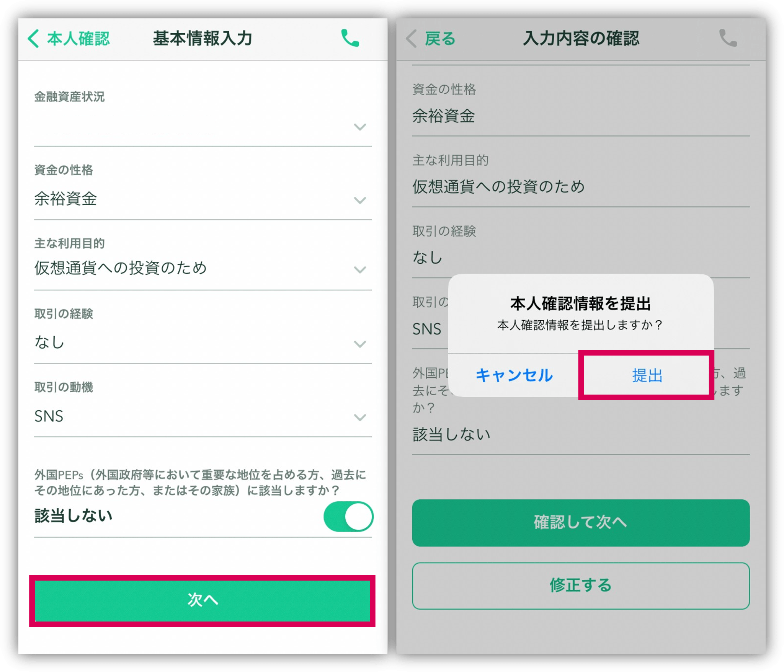Tap the 該当しない value on the confirmation screen

(x=451, y=434)
